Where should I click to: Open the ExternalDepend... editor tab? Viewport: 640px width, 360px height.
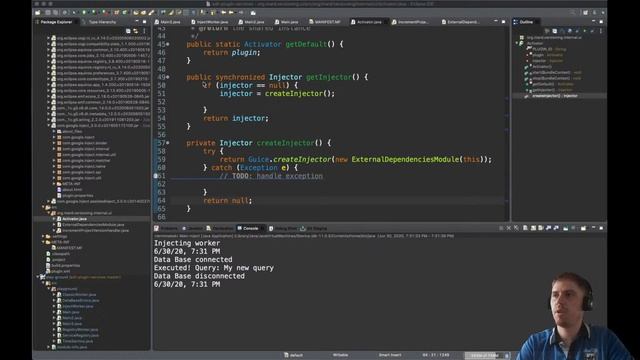click(x=460, y=22)
